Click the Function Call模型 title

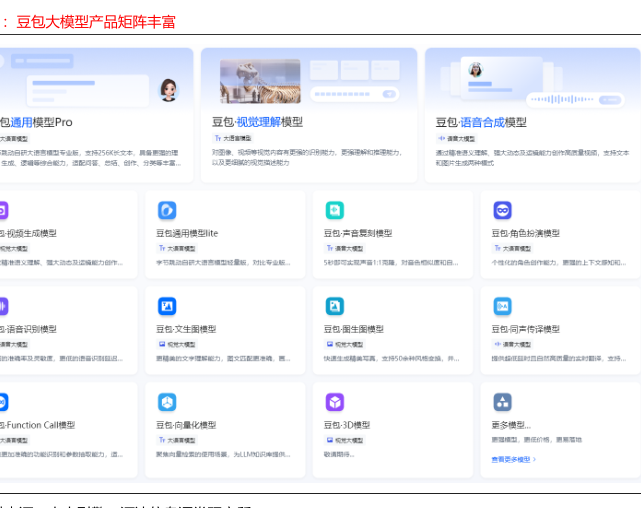tap(38, 425)
